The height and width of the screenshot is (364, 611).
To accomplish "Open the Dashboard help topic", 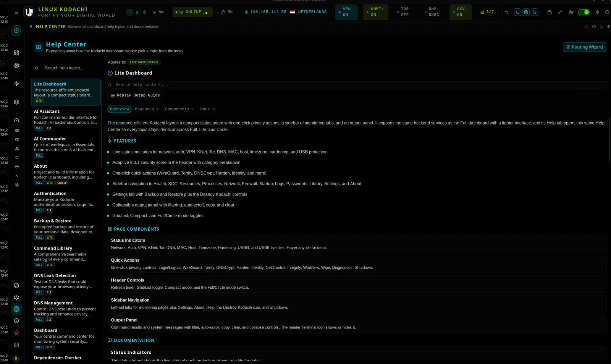I will point(66,339).
